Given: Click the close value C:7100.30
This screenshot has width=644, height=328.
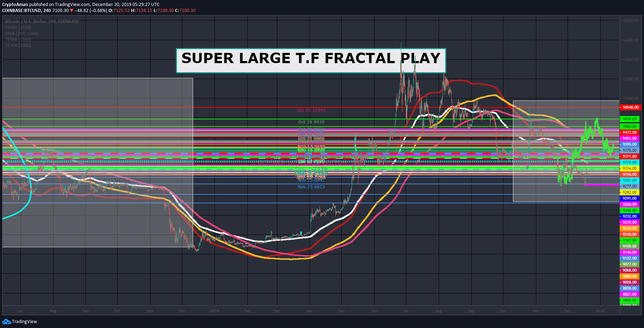Looking at the screenshot, I should [x=185, y=11].
